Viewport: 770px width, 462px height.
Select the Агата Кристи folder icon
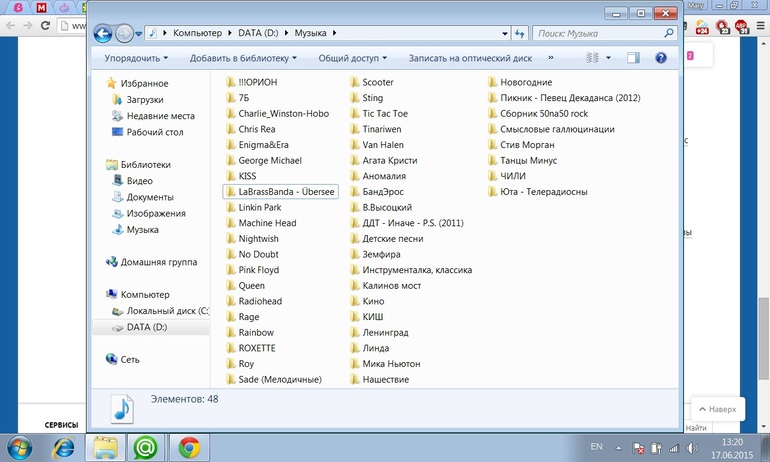[355, 160]
